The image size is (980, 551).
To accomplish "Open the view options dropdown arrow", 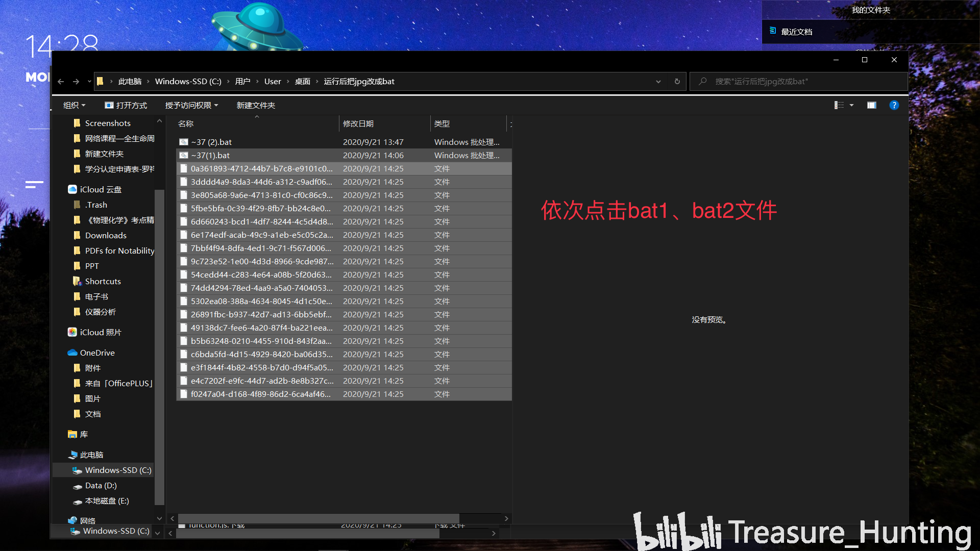I will [851, 105].
